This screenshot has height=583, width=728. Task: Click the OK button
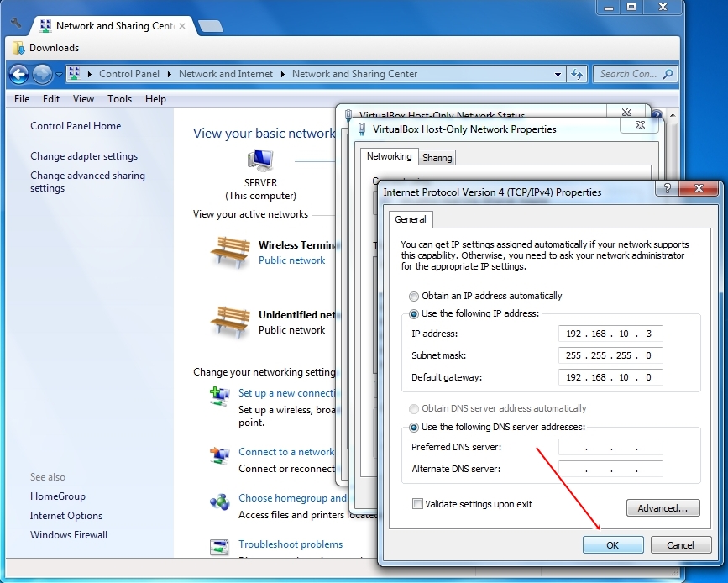[x=613, y=545]
